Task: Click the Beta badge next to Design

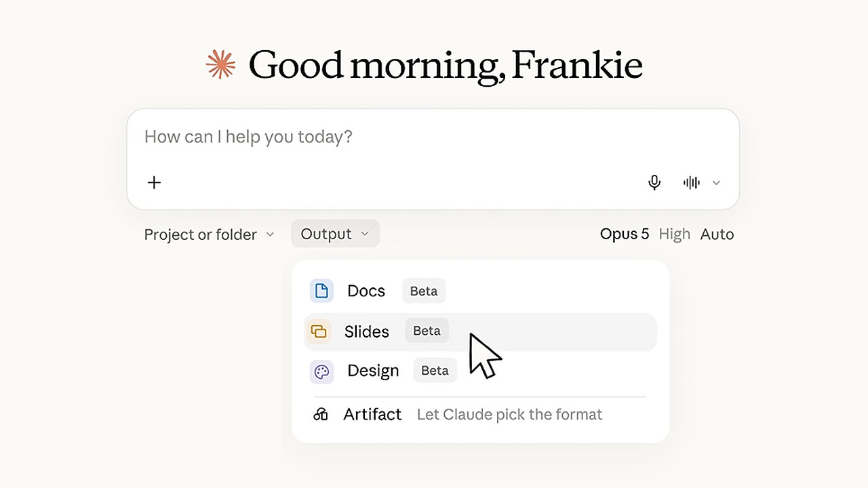Action: coord(435,371)
